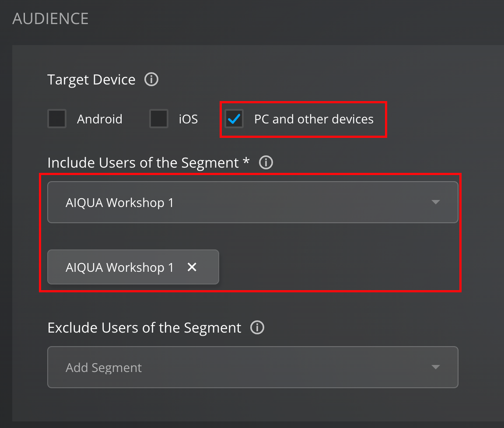
Task: Enable the Android target device checkbox
Action: 57,119
